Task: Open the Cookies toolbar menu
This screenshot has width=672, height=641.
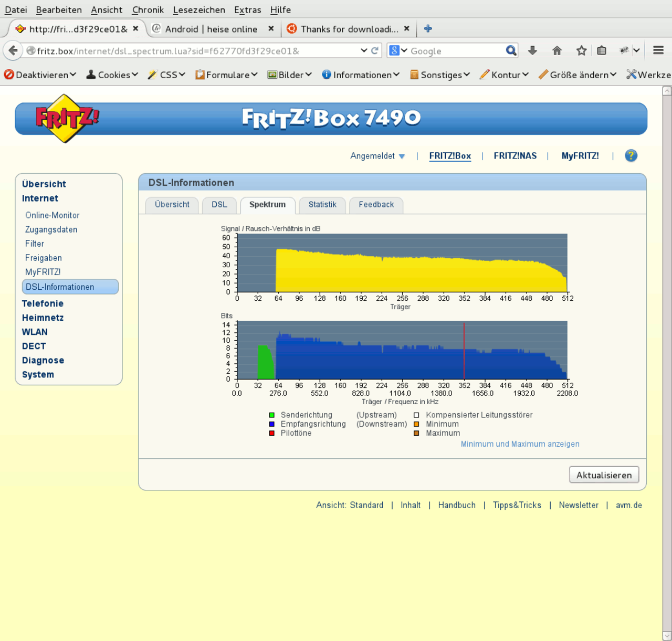Action: tap(112, 75)
